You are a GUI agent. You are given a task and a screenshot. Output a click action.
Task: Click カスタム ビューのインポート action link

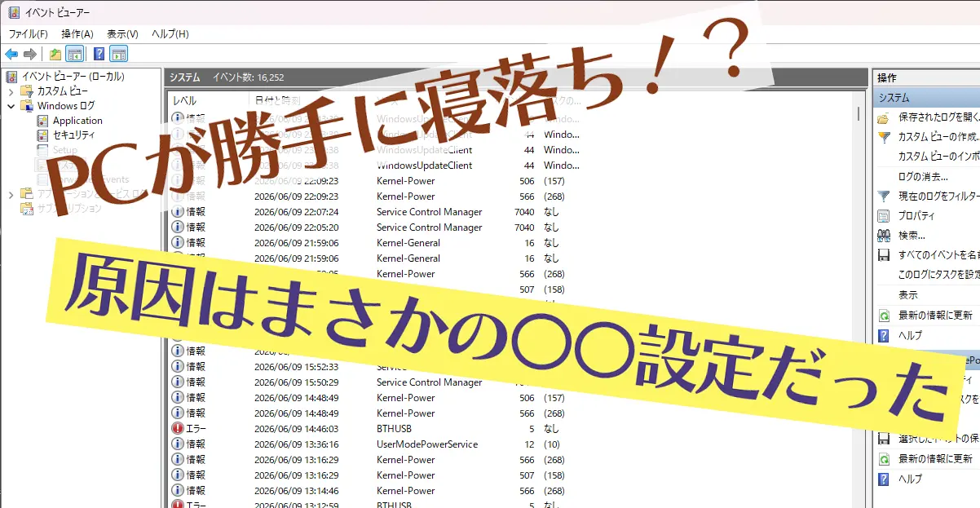(938, 157)
